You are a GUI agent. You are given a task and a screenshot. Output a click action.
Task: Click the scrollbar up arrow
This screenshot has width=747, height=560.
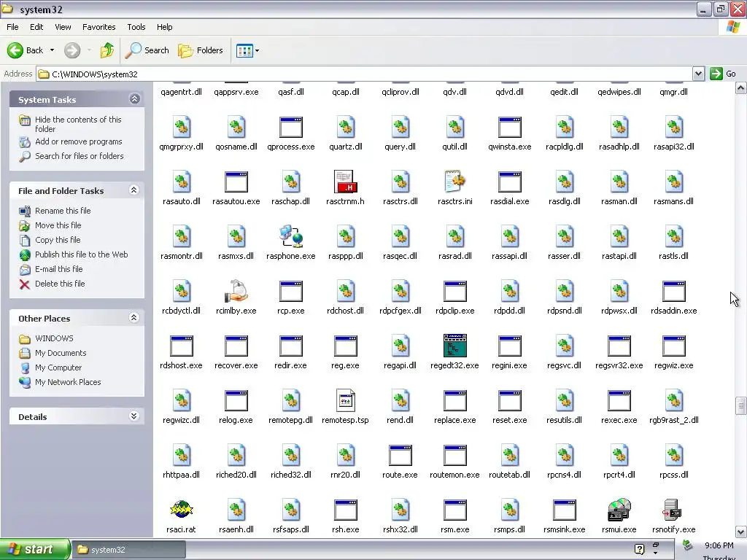point(740,88)
